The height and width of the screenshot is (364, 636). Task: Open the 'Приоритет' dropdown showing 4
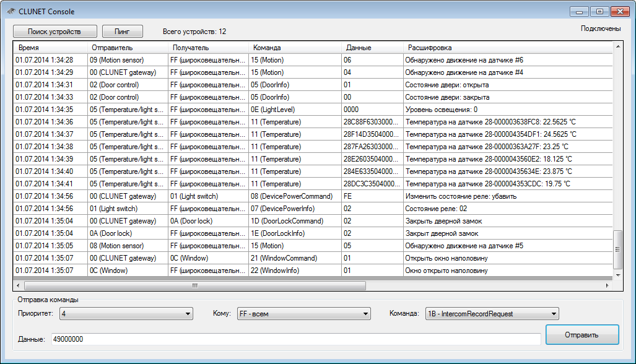pos(126,314)
